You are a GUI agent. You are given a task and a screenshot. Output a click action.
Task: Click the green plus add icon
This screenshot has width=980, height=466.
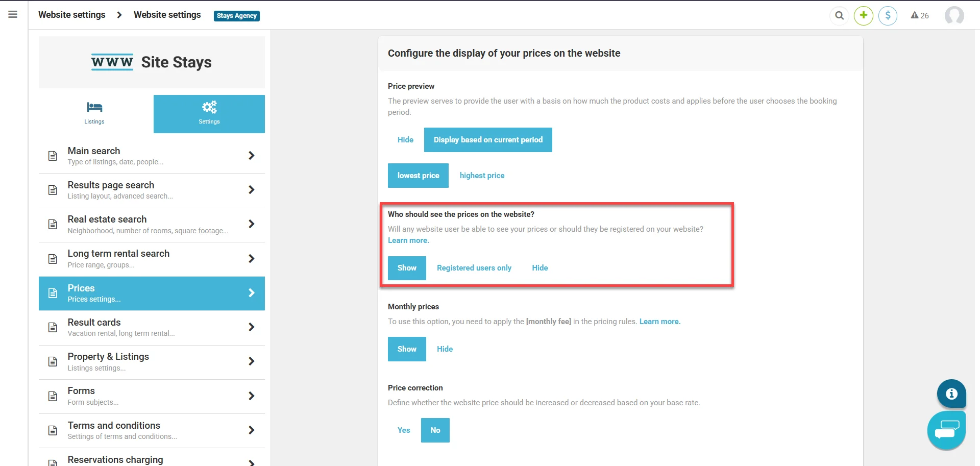864,16
